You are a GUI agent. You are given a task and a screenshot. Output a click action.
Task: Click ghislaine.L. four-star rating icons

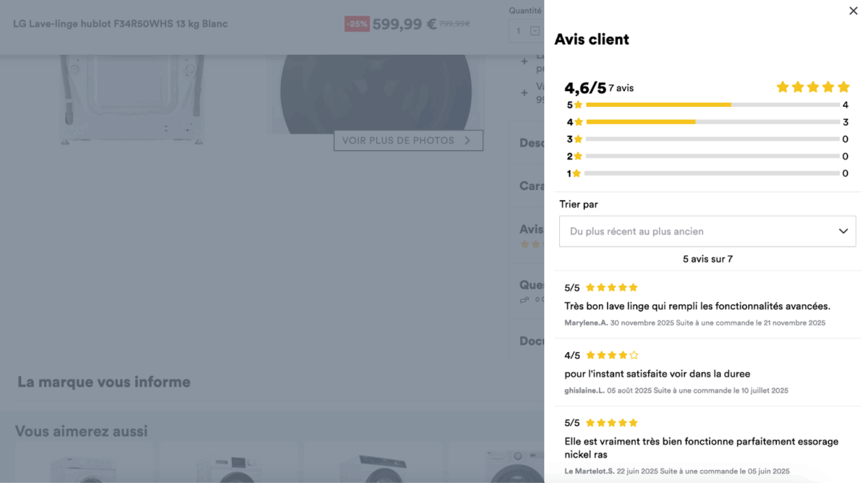click(612, 355)
